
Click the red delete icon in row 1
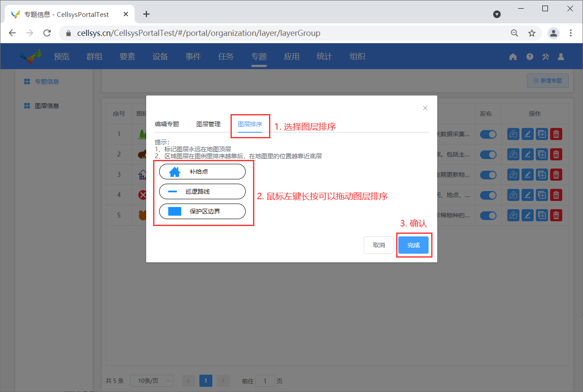coord(556,134)
